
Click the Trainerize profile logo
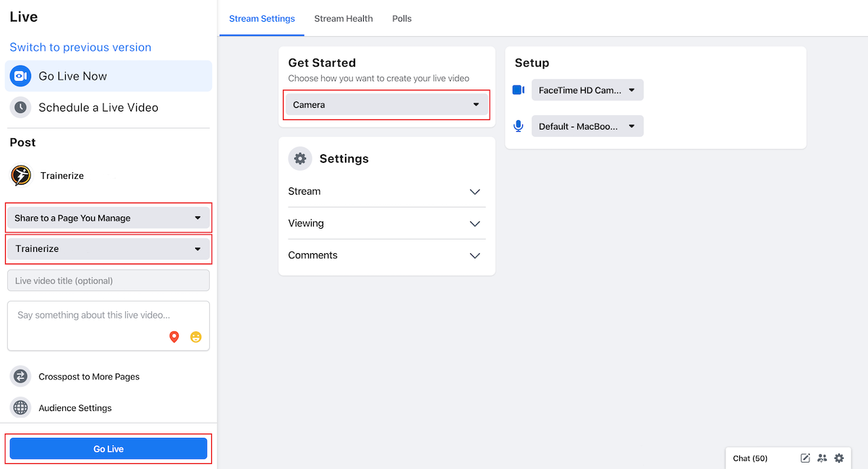click(x=21, y=176)
